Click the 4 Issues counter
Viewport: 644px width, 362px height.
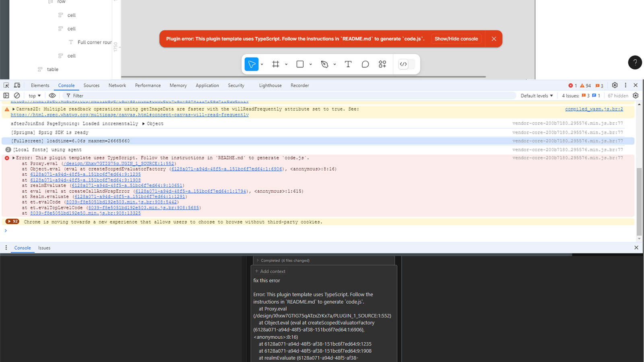[x=581, y=96]
